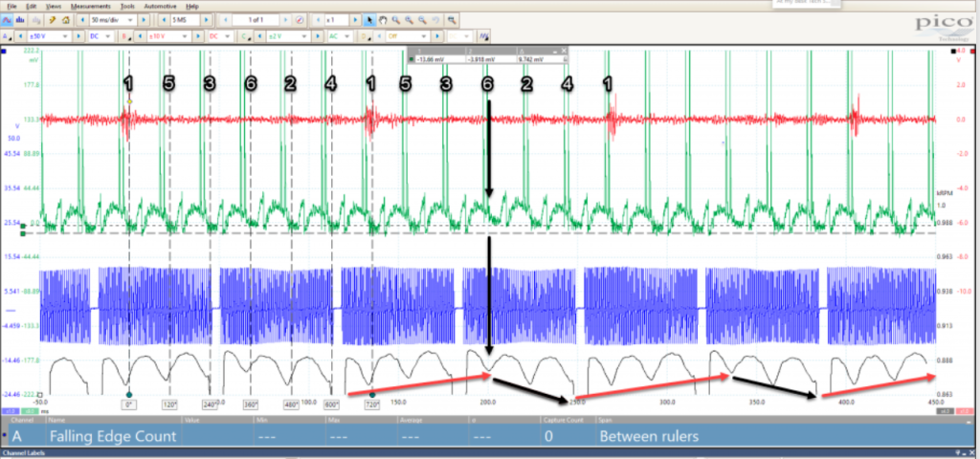Open Channel A DC coupling dropdown
The image size is (980, 459).
click(x=108, y=36)
